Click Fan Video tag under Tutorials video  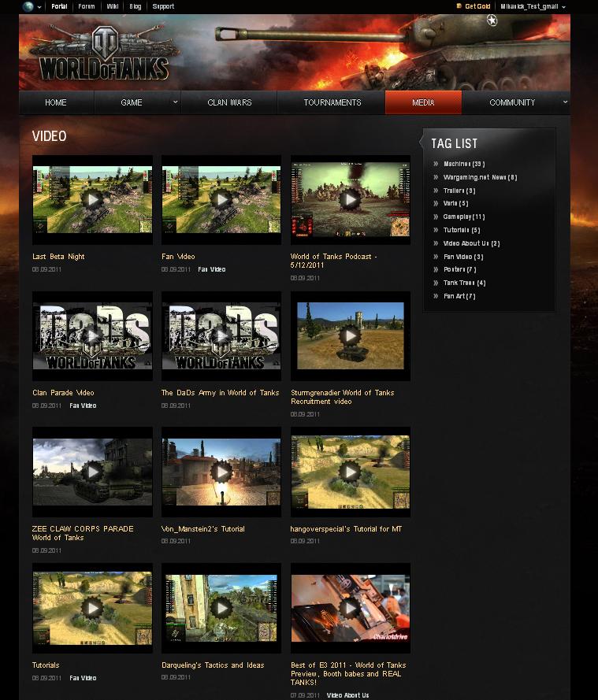[x=83, y=678]
